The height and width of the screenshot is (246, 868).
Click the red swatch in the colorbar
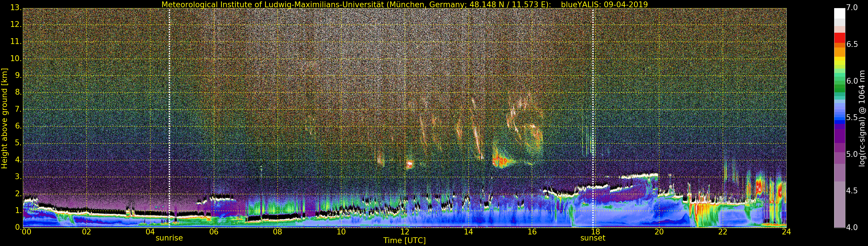839,38
